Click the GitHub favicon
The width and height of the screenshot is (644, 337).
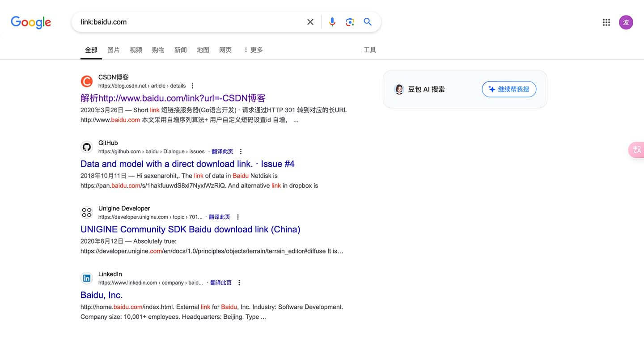coord(87,147)
